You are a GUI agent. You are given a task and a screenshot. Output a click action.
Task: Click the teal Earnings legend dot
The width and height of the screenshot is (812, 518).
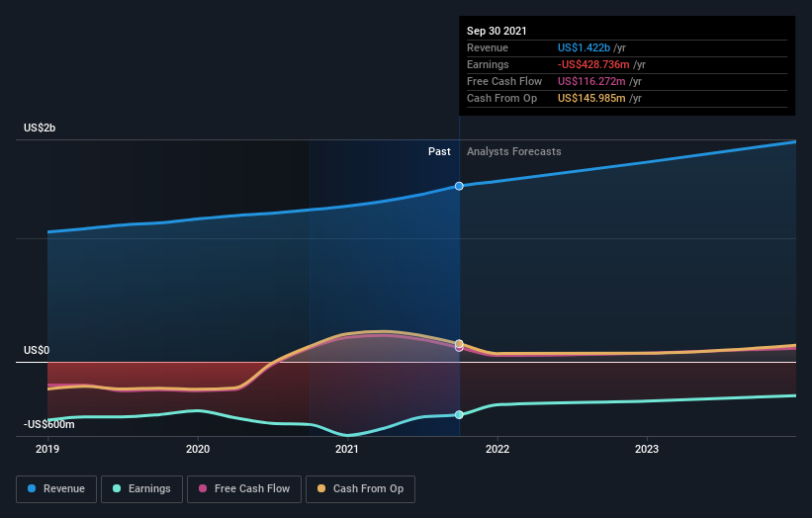tap(117, 488)
